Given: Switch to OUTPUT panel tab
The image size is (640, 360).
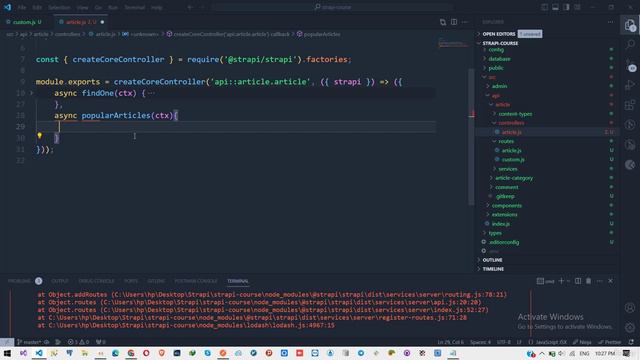Looking at the screenshot, I should pyautogui.click(x=60, y=281).
